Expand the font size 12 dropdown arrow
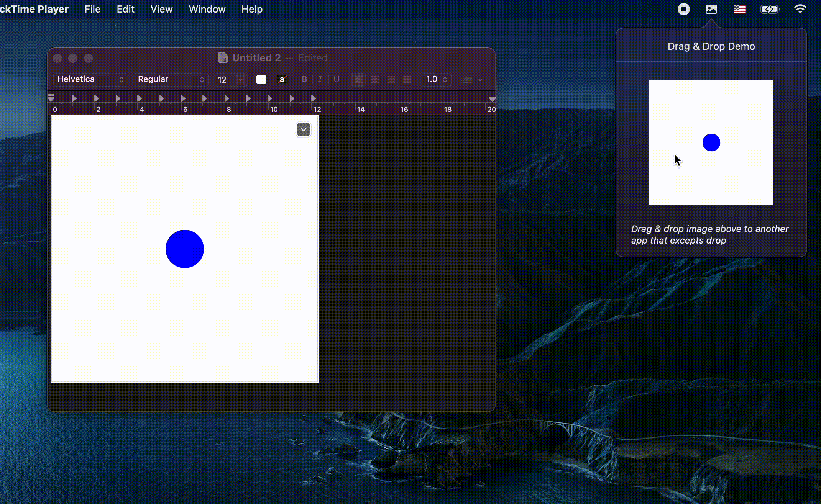Image resolution: width=821 pixels, height=504 pixels. 241,79
